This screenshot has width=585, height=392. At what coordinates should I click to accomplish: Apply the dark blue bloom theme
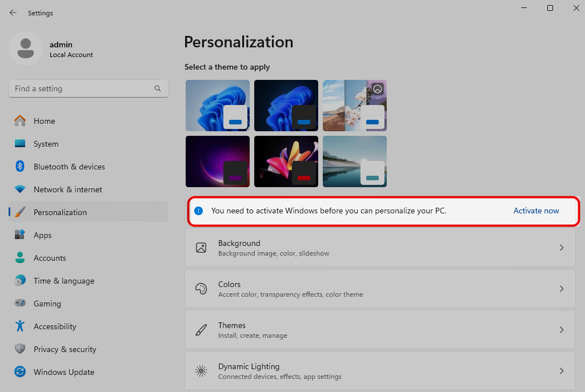286,105
